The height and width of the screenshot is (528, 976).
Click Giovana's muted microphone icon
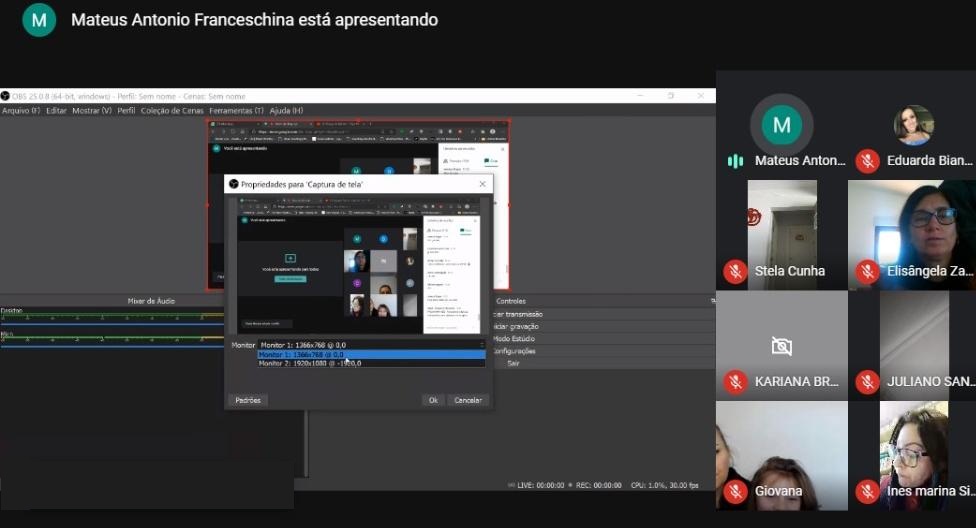pyautogui.click(x=735, y=491)
